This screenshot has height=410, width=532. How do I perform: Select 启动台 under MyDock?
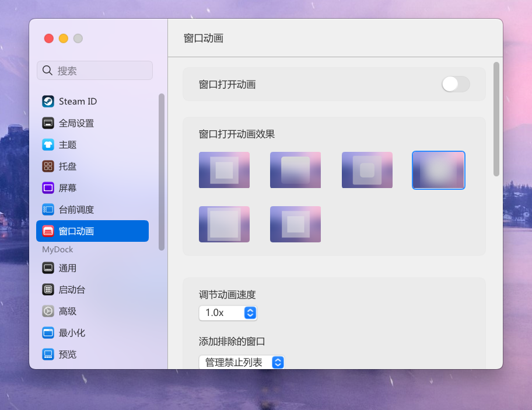click(x=92, y=290)
